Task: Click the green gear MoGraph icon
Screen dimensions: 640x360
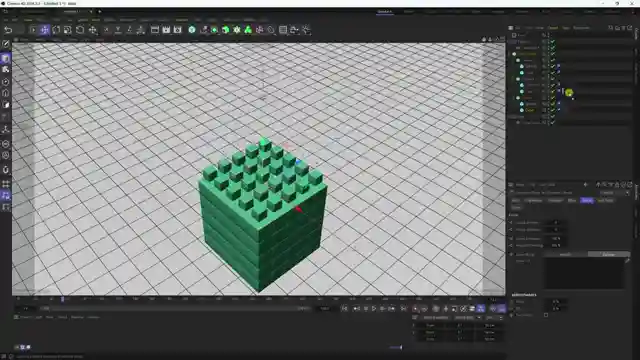Action: 237,30
